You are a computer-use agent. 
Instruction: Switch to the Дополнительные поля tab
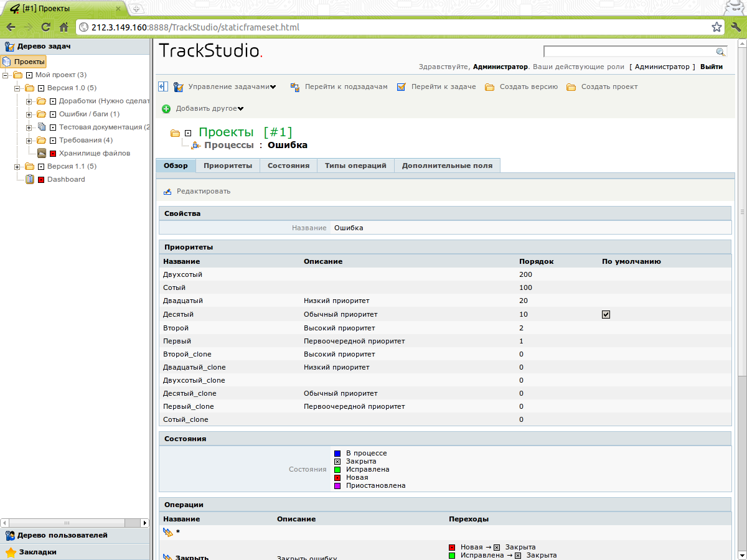pyautogui.click(x=447, y=166)
